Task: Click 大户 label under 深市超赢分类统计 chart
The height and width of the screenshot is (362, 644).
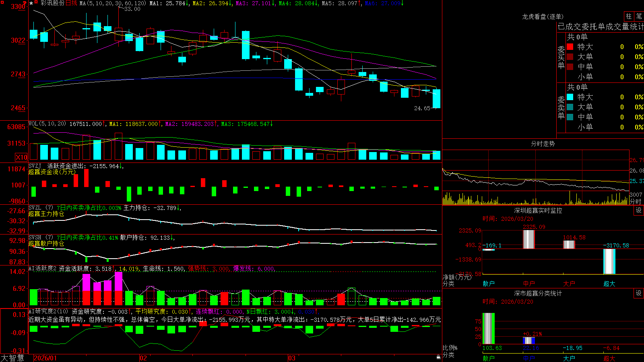Action: tap(569, 358)
